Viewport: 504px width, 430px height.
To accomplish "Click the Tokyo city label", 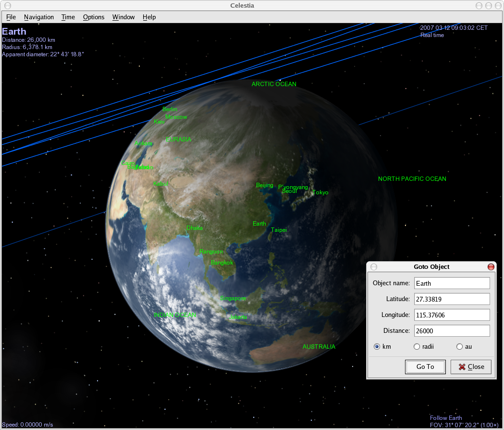I will pyautogui.click(x=320, y=192).
